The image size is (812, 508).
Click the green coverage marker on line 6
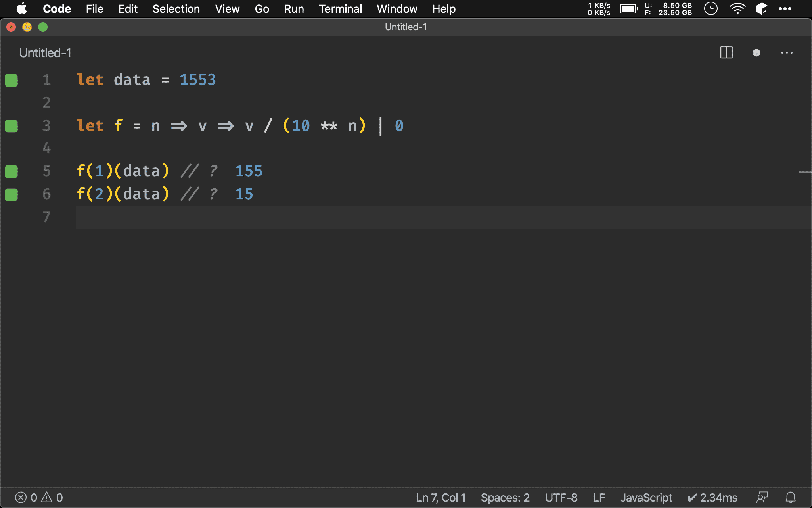[11, 194]
